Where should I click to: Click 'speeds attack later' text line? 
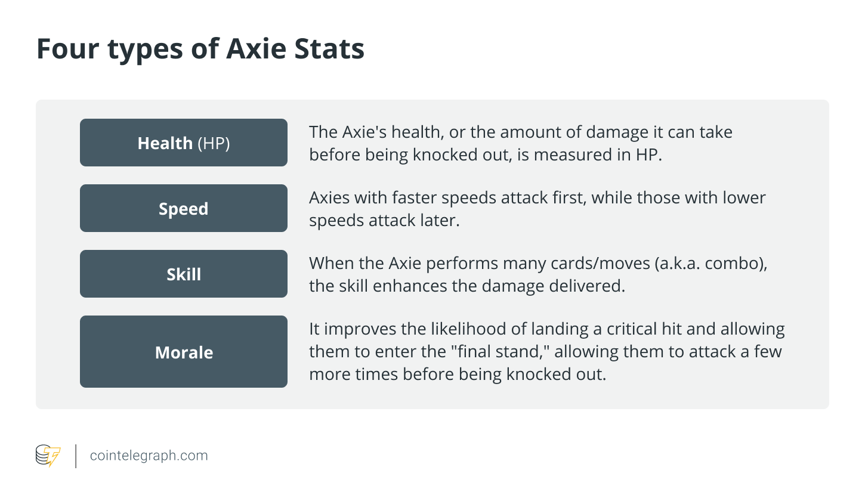[x=384, y=220]
